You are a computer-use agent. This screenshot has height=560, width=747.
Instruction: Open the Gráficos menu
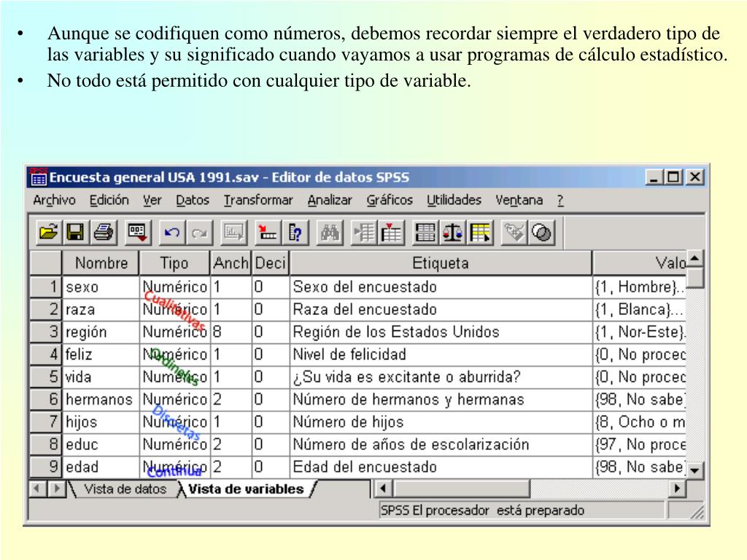[x=390, y=200]
